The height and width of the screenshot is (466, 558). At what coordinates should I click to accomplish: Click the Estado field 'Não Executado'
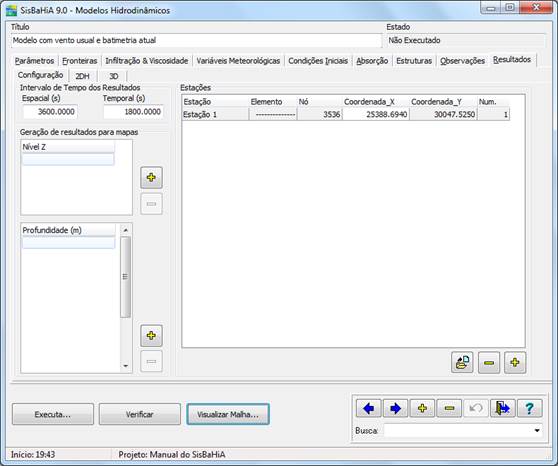pos(465,40)
